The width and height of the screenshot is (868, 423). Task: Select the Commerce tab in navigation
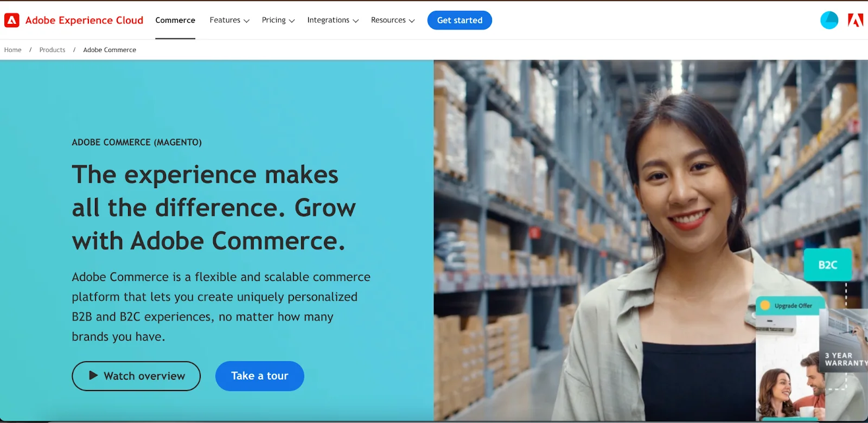175,20
